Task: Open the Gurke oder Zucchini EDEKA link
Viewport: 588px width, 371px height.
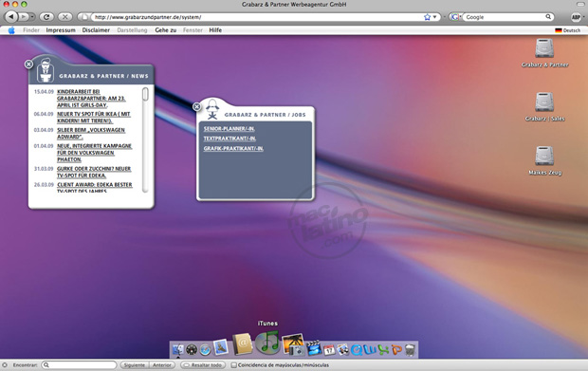Action: point(94,172)
